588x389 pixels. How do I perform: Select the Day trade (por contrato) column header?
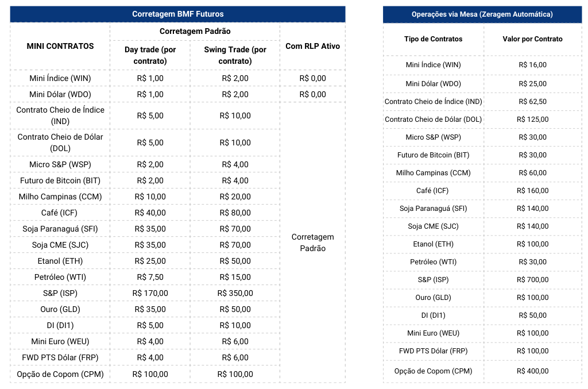tap(150, 55)
